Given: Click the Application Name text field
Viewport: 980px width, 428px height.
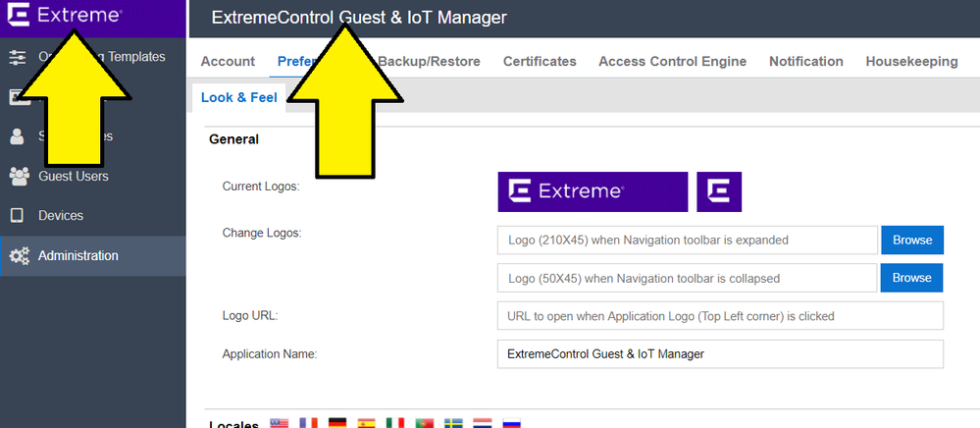Looking at the screenshot, I should 719,353.
